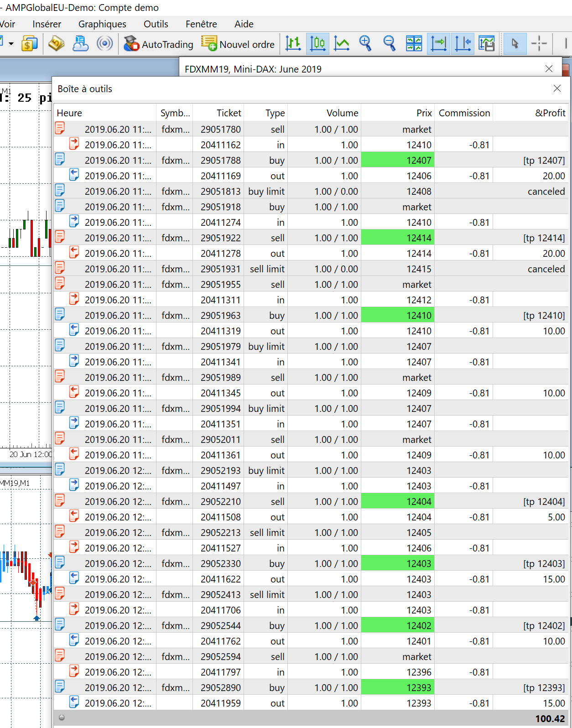
Task: Click the total profit 100.42 summary
Action: coord(550,718)
